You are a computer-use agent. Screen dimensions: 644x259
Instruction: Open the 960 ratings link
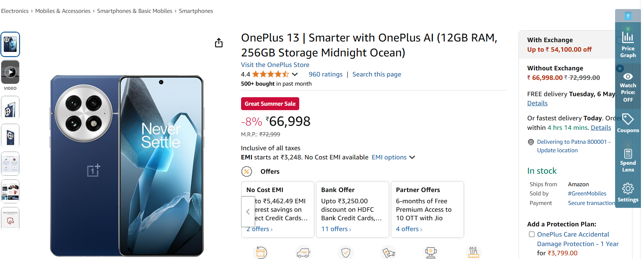[325, 74]
